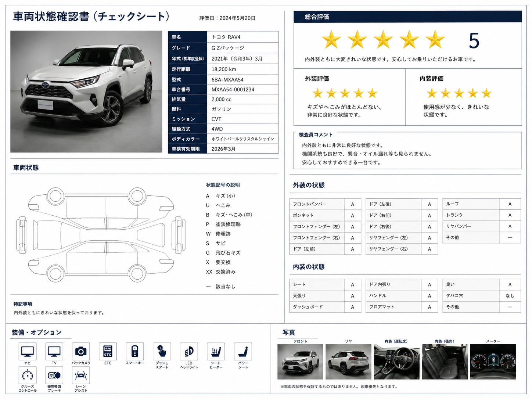Image resolution: width=532 pixels, height=399 pixels.
Task: Click the ETC equipment icon
Action: [108, 352]
